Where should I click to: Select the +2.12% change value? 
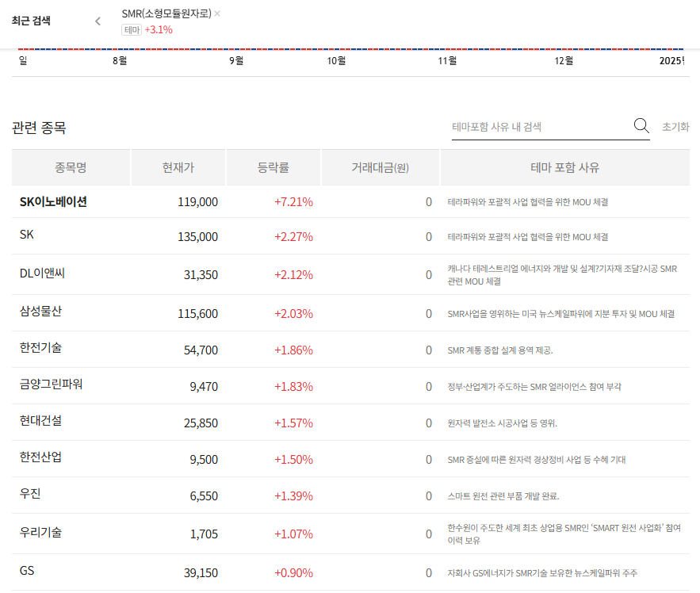293,274
